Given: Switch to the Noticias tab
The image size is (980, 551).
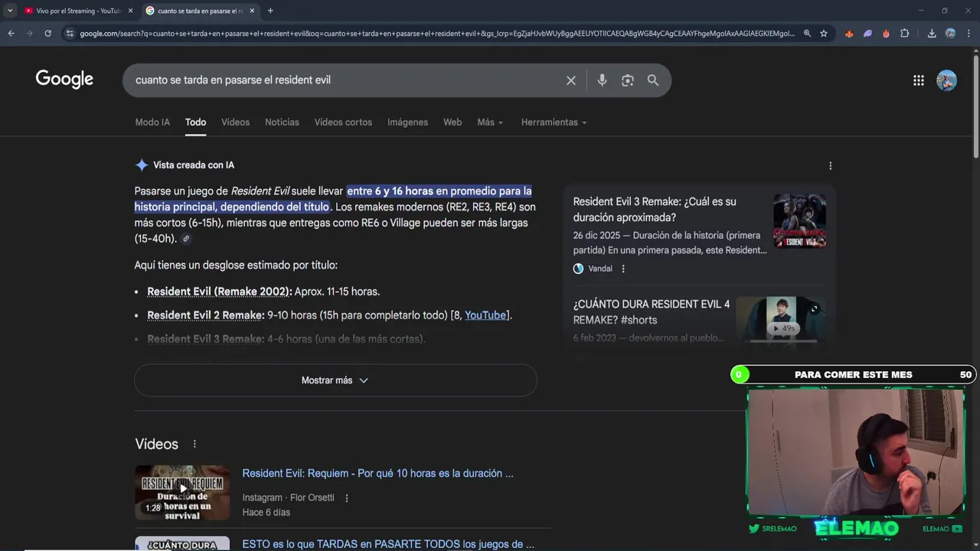Looking at the screenshot, I should (x=282, y=122).
